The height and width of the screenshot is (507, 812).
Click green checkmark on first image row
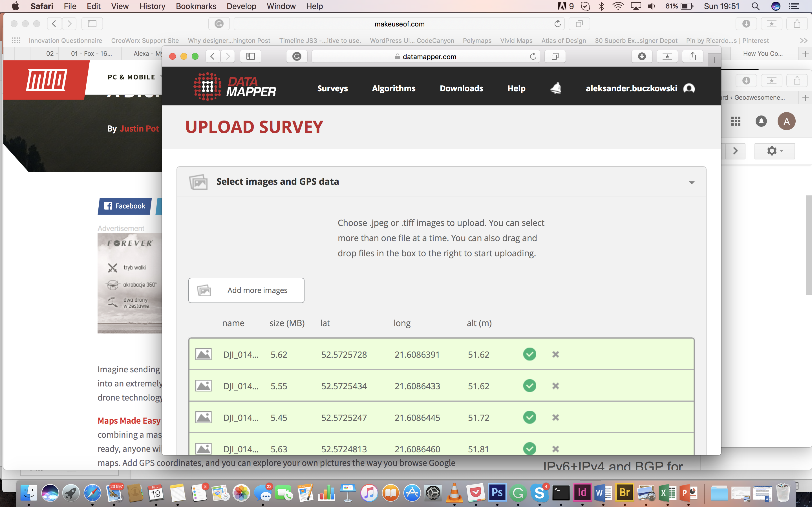(529, 354)
